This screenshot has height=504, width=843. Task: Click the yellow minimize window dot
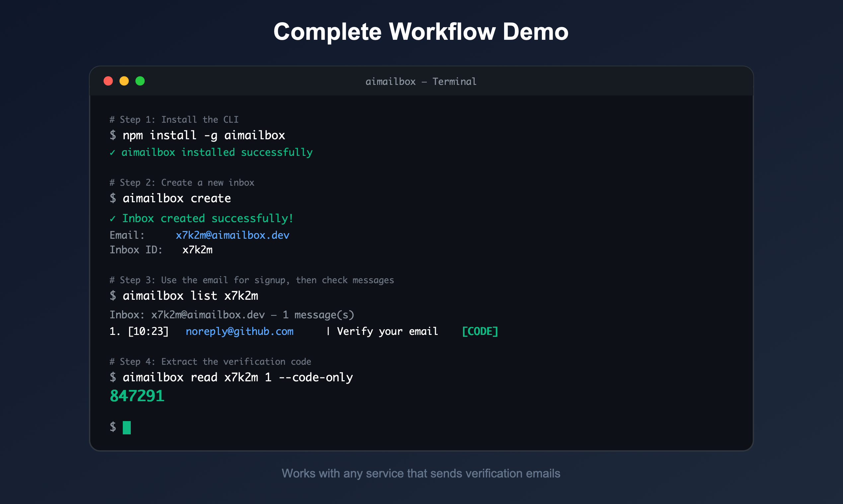click(124, 81)
